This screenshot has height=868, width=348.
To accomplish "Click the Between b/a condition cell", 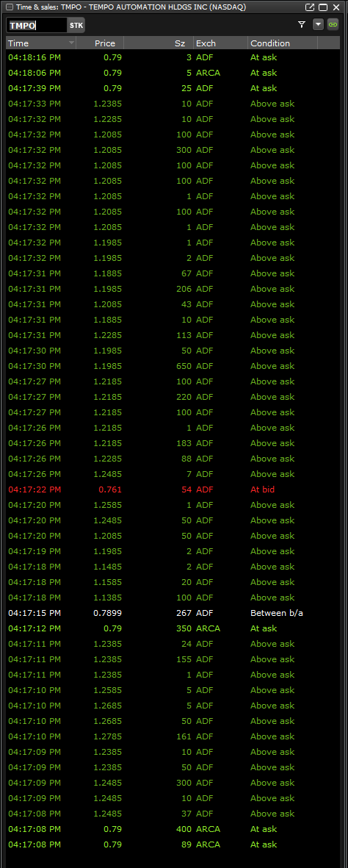I will point(277,613).
